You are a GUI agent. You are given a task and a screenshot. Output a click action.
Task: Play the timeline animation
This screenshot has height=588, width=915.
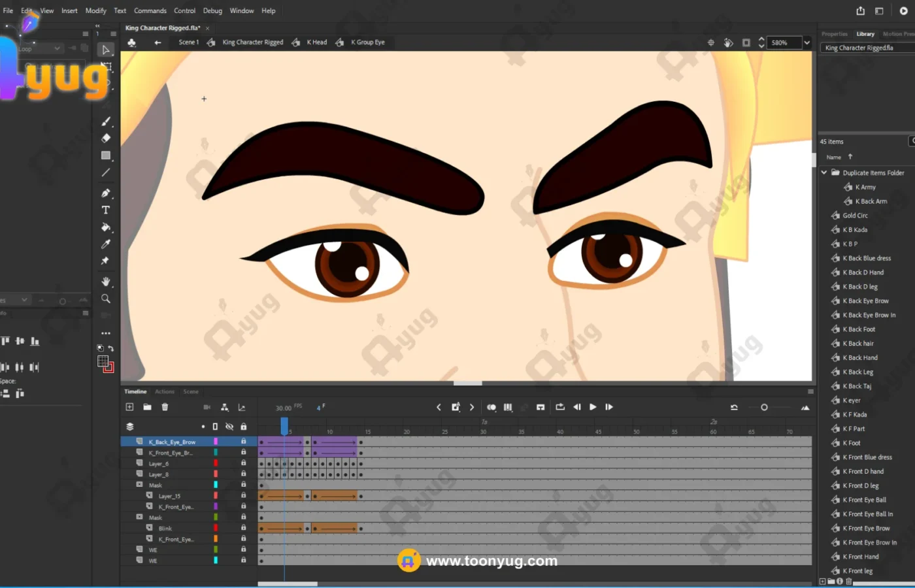coord(593,407)
